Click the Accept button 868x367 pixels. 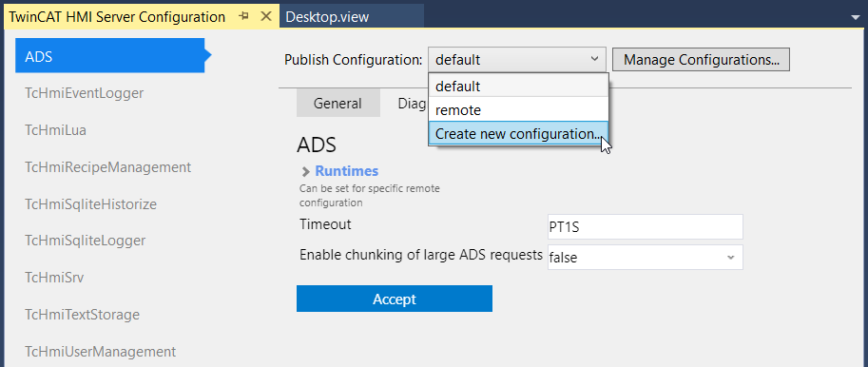(x=395, y=299)
